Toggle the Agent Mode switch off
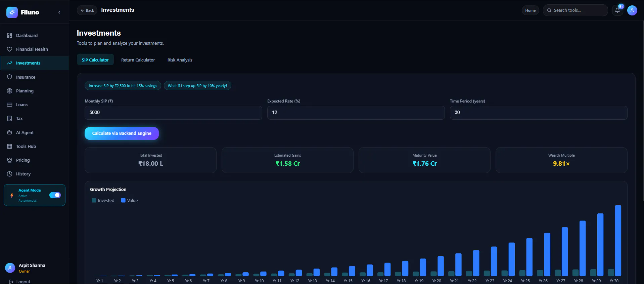644x284 pixels. click(55, 195)
